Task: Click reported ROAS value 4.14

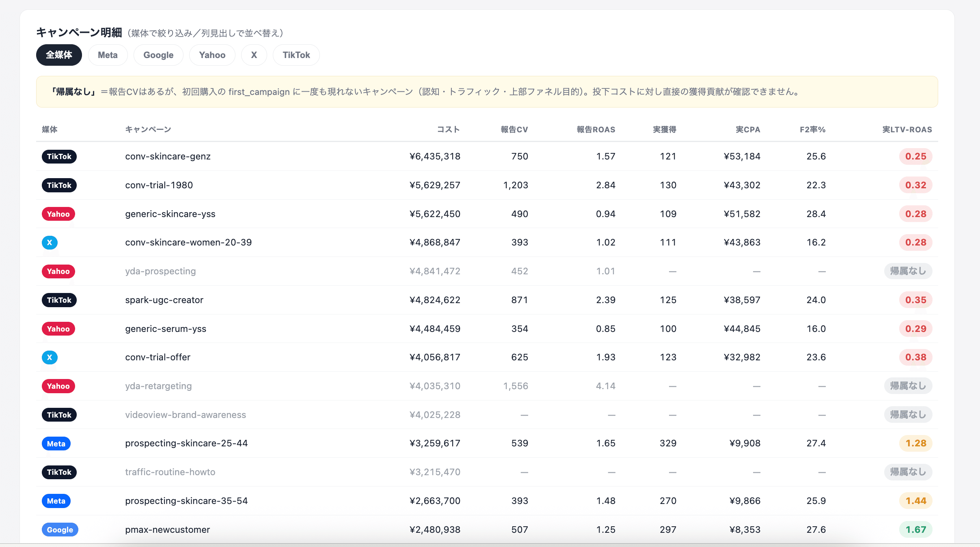Action: pyautogui.click(x=606, y=386)
